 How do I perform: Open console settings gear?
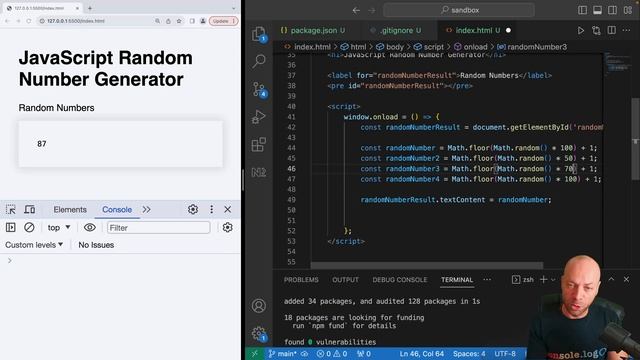pos(227,227)
